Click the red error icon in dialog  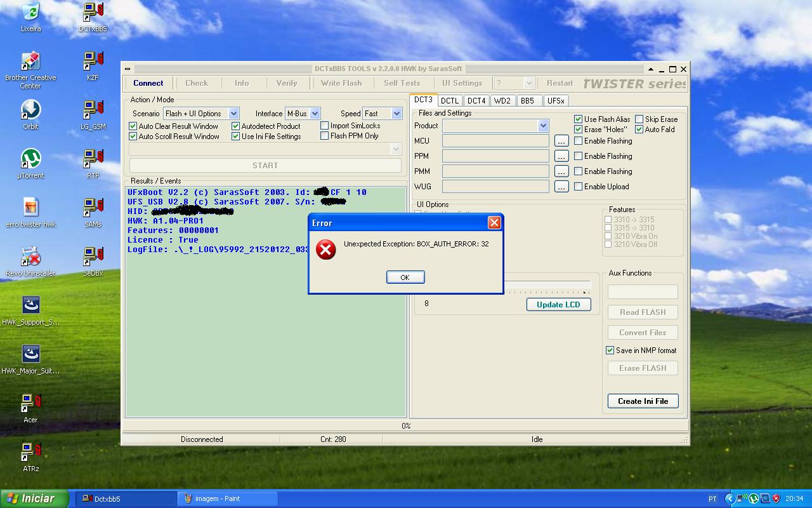click(325, 250)
